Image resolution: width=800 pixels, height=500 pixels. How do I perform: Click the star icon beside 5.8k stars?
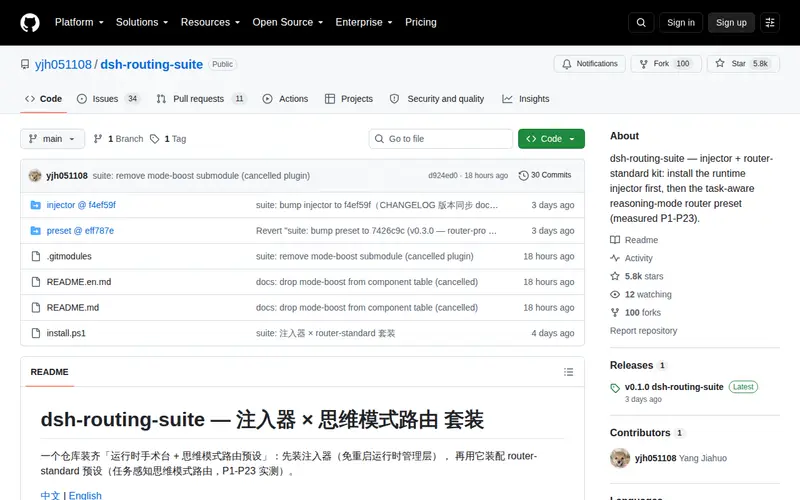615,276
